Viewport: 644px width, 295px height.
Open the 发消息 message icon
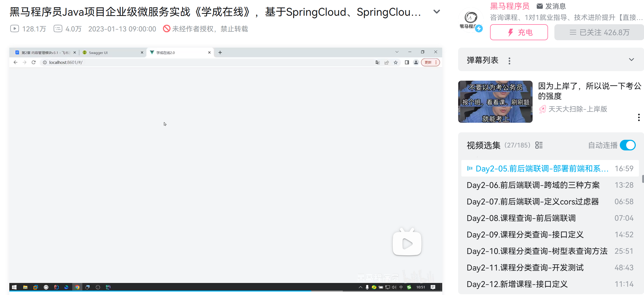[540, 6]
